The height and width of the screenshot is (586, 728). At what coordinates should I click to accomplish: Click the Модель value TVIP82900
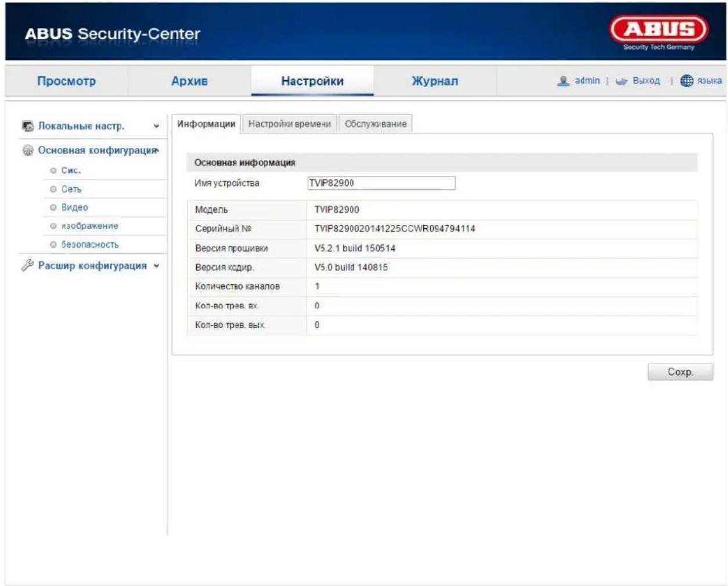pyautogui.click(x=337, y=210)
